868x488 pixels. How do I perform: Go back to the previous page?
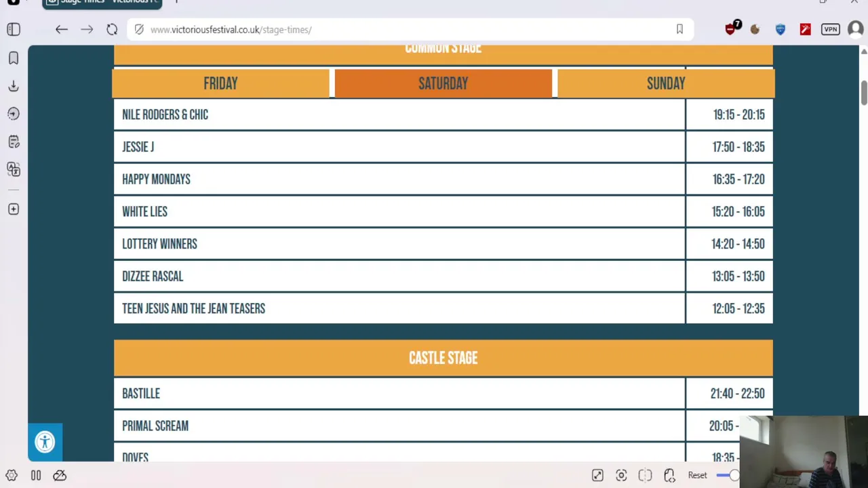[62, 29]
